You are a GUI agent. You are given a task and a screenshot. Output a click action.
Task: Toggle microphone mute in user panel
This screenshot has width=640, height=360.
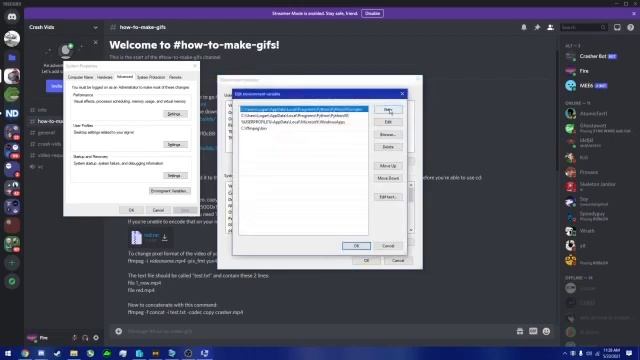(x=74, y=338)
